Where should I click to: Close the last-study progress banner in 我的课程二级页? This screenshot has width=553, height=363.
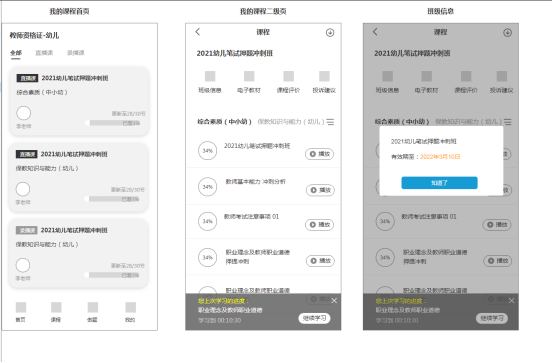(x=334, y=301)
